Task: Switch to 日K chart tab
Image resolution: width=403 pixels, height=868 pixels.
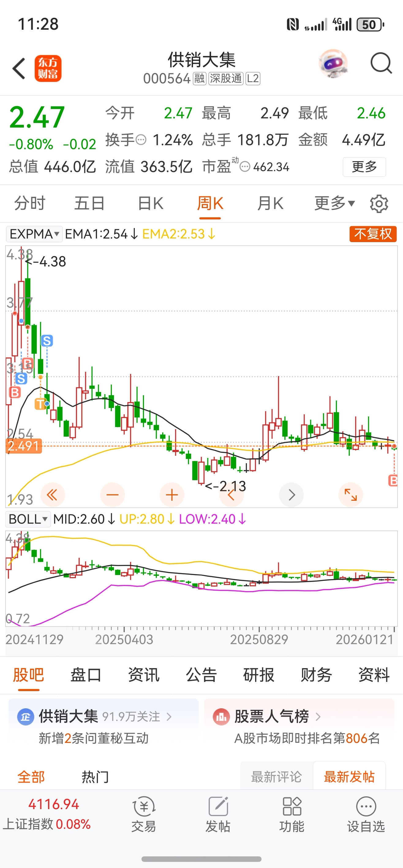Action: click(x=150, y=204)
